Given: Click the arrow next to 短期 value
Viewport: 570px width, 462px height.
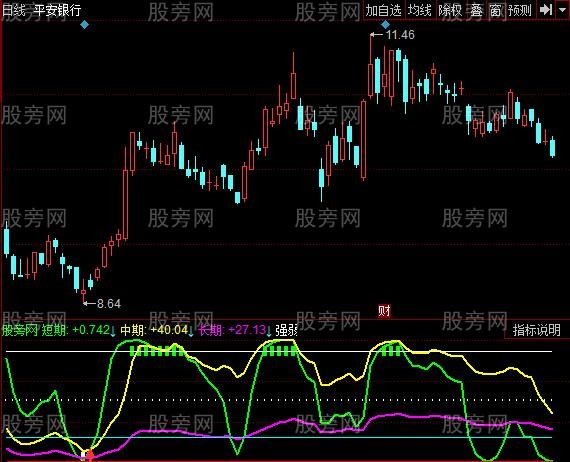Looking at the screenshot, I should tap(113, 330).
